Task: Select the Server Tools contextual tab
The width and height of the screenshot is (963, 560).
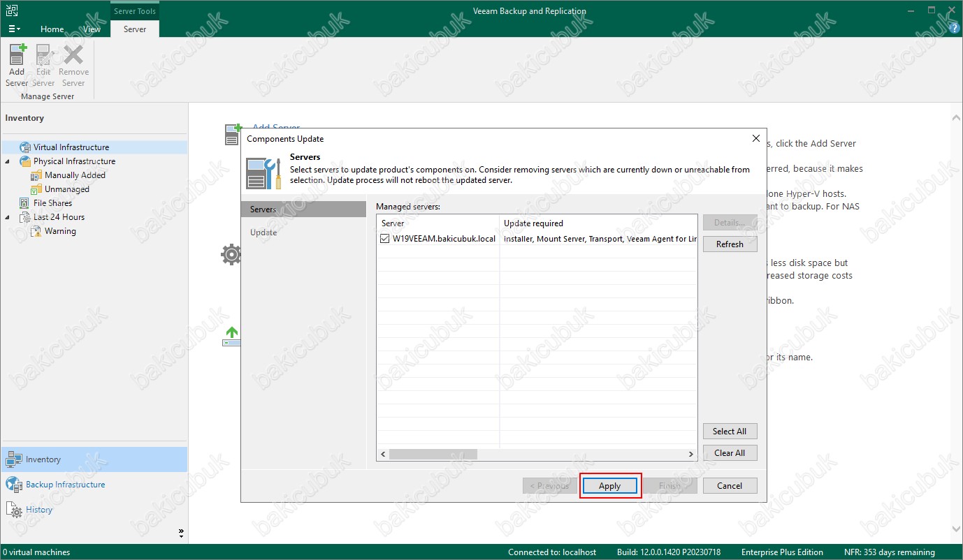Action: click(135, 11)
